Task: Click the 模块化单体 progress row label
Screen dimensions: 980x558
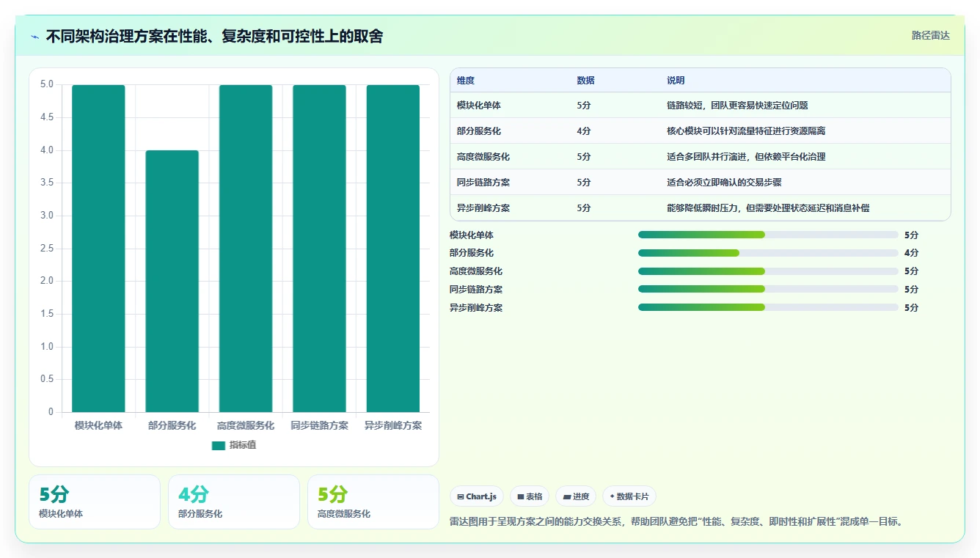Action: point(472,235)
